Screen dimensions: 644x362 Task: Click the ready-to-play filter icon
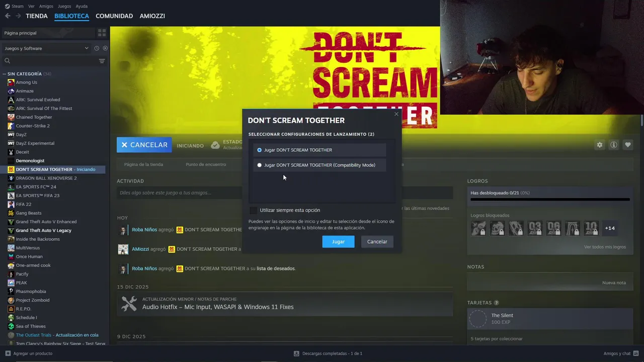(x=105, y=48)
